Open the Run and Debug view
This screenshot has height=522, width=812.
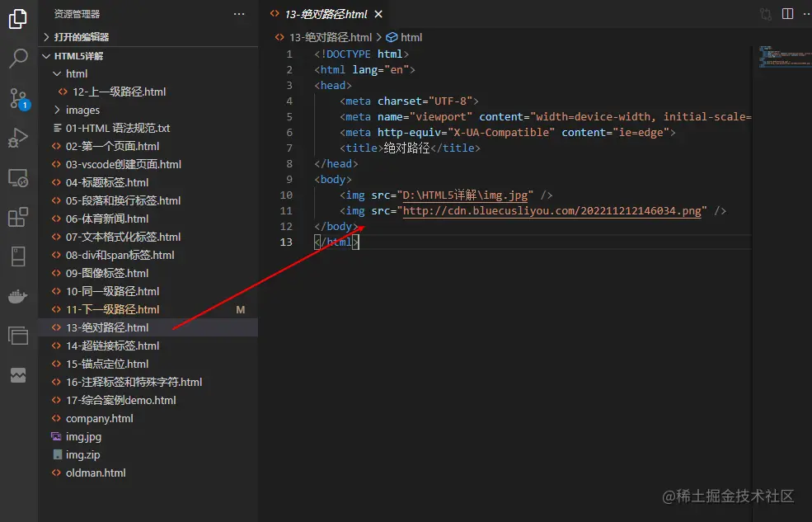[18, 138]
